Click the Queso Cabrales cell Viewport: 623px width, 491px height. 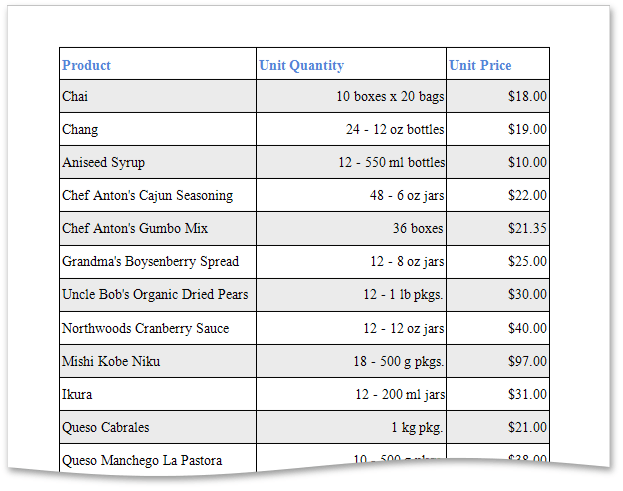coord(106,427)
